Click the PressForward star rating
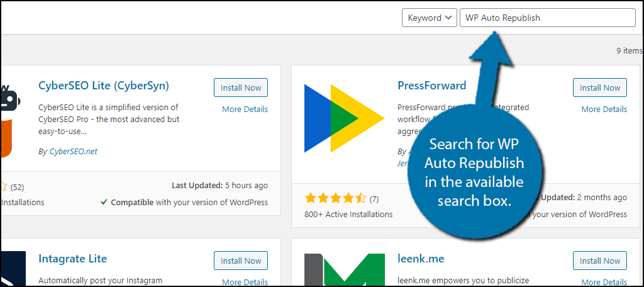 tap(335, 200)
